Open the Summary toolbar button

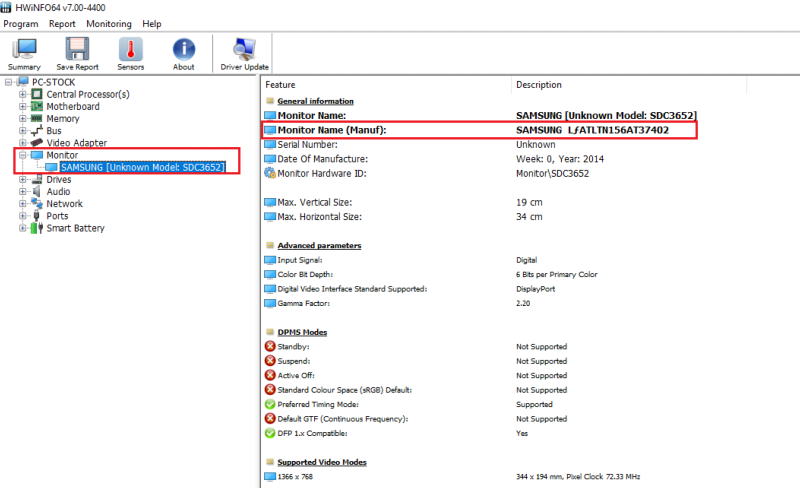coord(24,54)
